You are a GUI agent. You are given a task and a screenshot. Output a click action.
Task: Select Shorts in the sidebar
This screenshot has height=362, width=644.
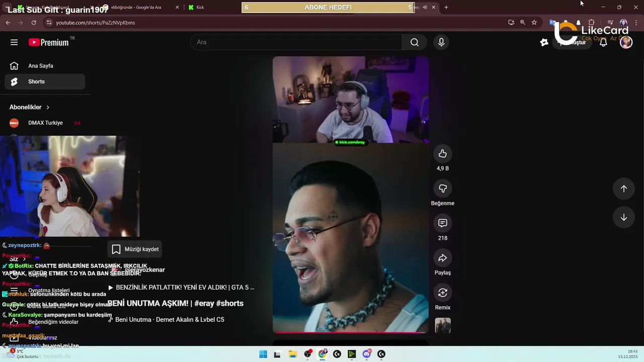pos(45,81)
